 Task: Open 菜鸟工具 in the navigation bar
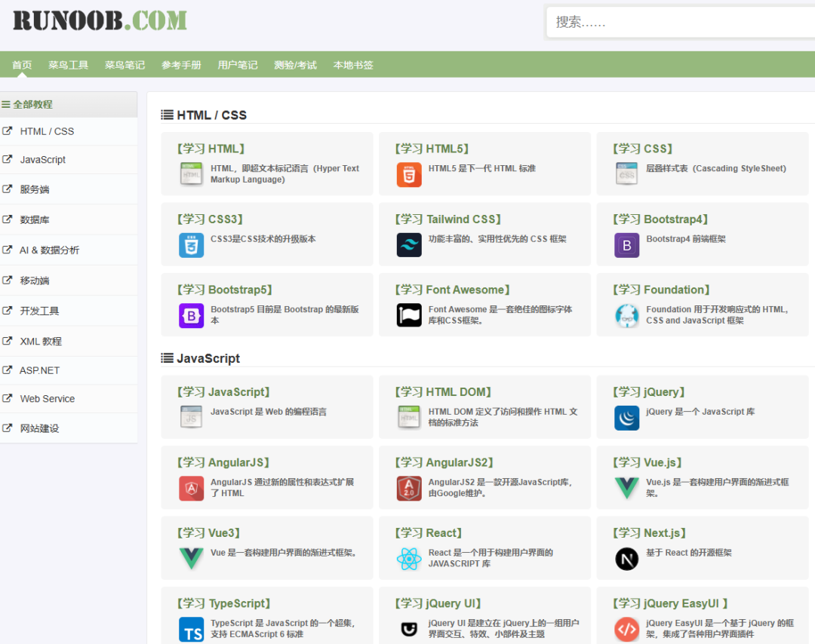pos(68,65)
